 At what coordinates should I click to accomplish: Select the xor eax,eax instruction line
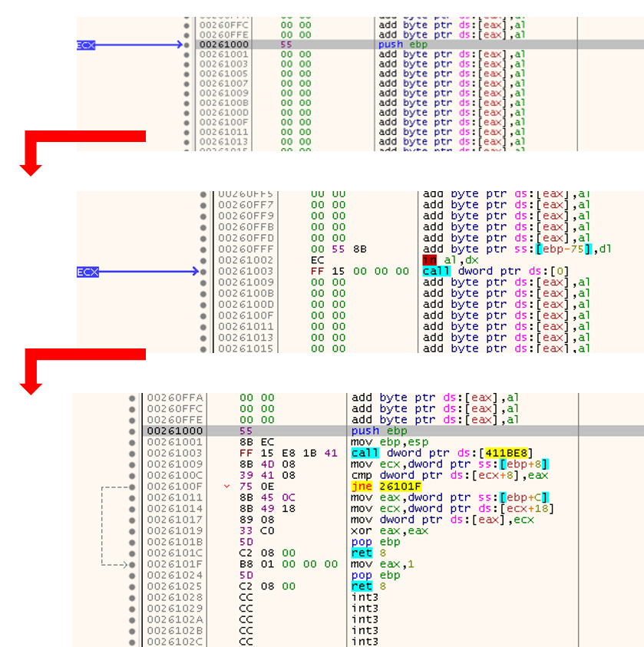(389, 530)
